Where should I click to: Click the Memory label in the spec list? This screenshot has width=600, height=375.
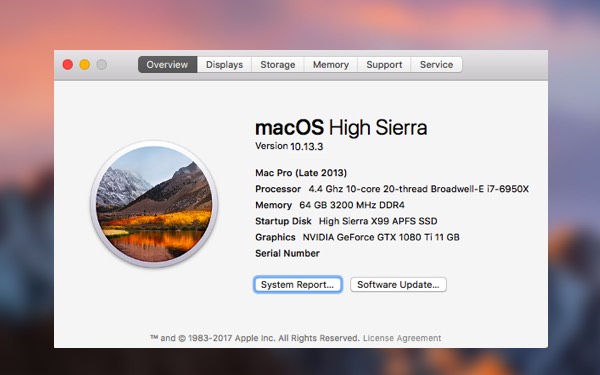(274, 205)
